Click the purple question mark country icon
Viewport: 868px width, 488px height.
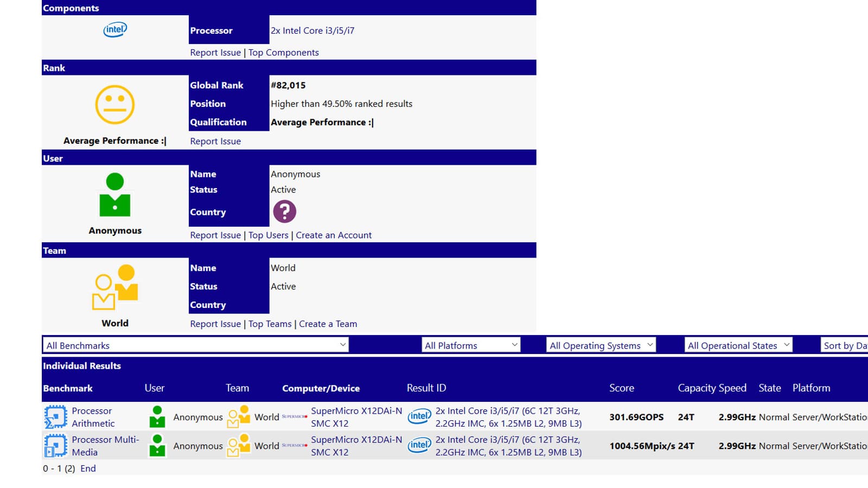[284, 211]
